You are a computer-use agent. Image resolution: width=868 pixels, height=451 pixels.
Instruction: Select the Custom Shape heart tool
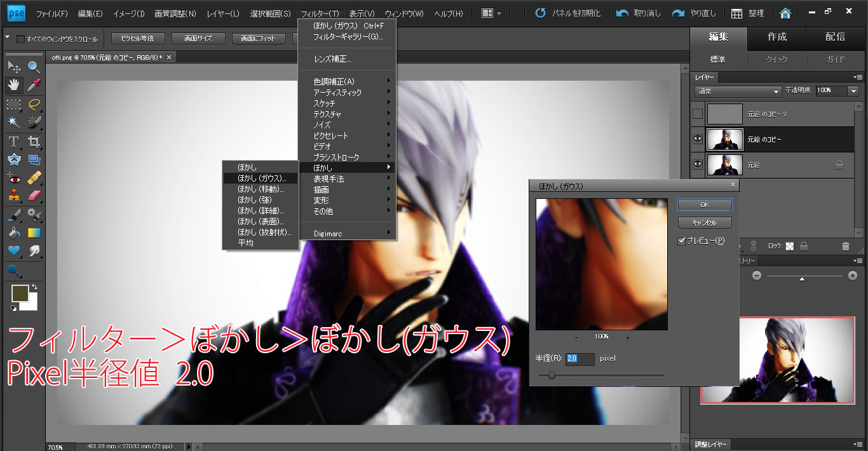pos(14,252)
